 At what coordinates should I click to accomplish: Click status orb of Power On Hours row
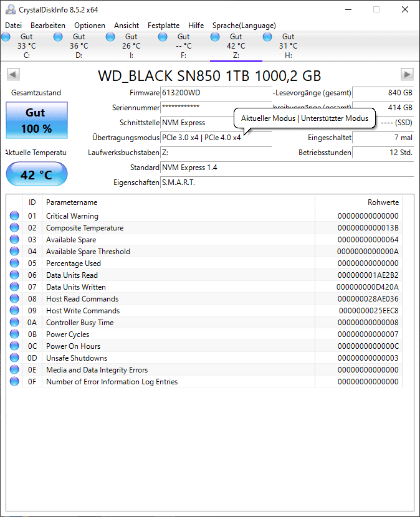[14, 346]
